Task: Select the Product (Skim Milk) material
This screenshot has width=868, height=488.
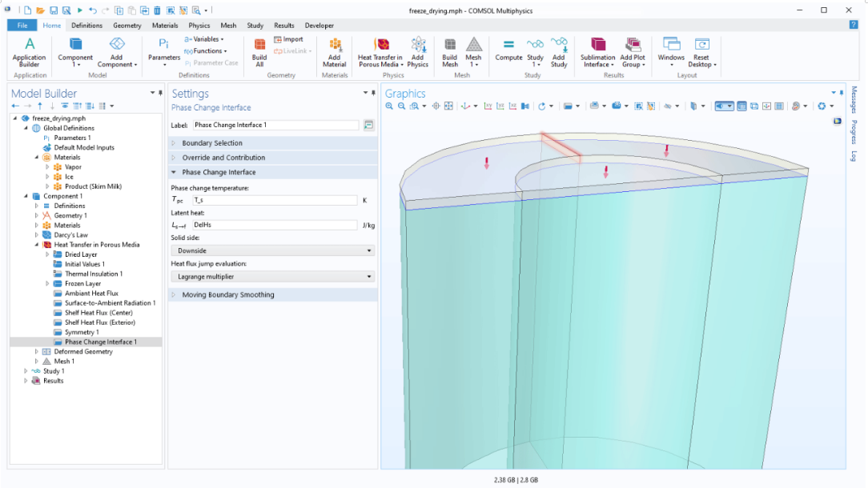Action: 93,186
